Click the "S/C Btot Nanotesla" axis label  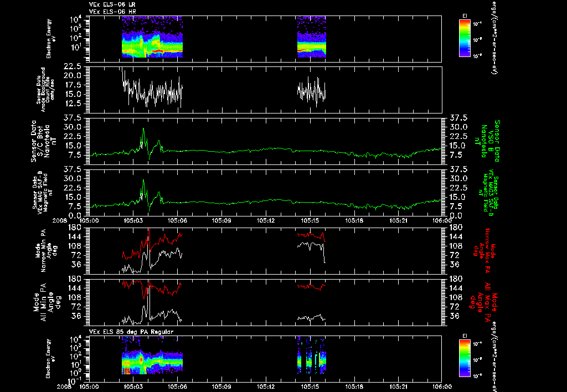pos(44,141)
